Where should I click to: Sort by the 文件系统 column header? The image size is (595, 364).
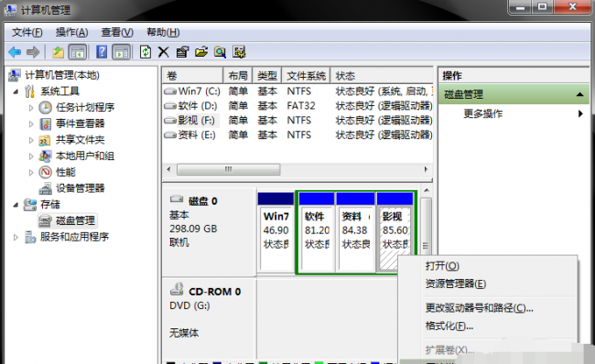[x=306, y=76]
